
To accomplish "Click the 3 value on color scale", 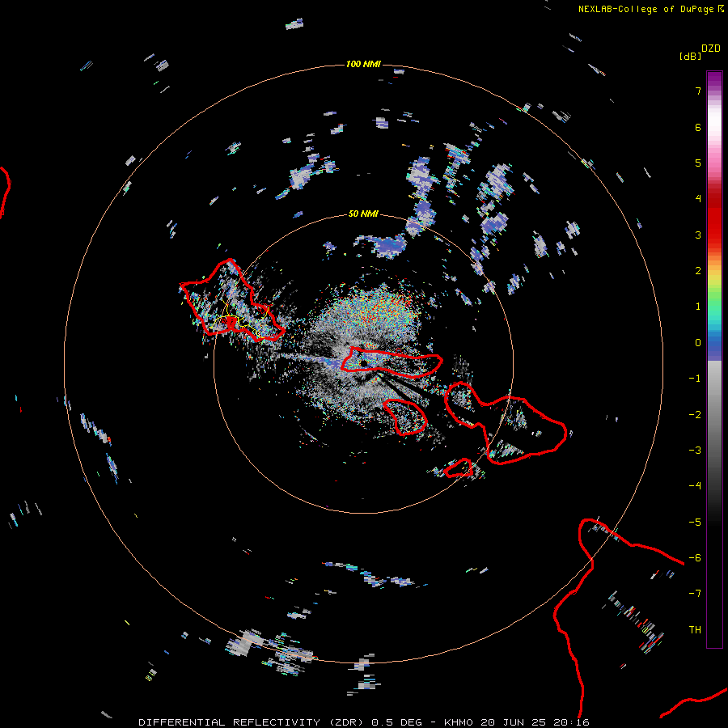I will [x=698, y=235].
